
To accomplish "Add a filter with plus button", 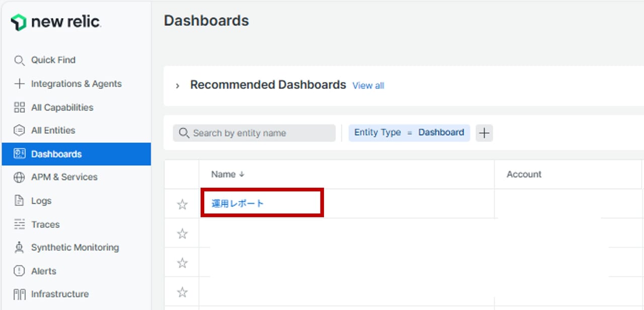I will (x=484, y=133).
